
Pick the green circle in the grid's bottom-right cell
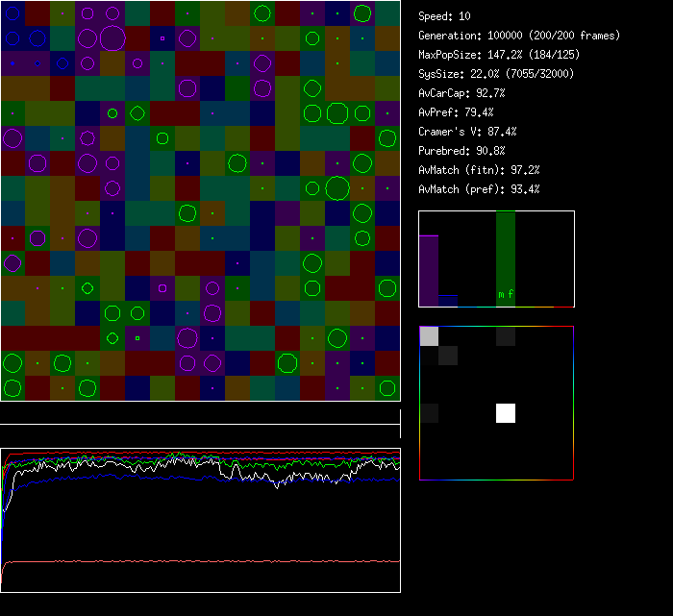click(x=387, y=388)
